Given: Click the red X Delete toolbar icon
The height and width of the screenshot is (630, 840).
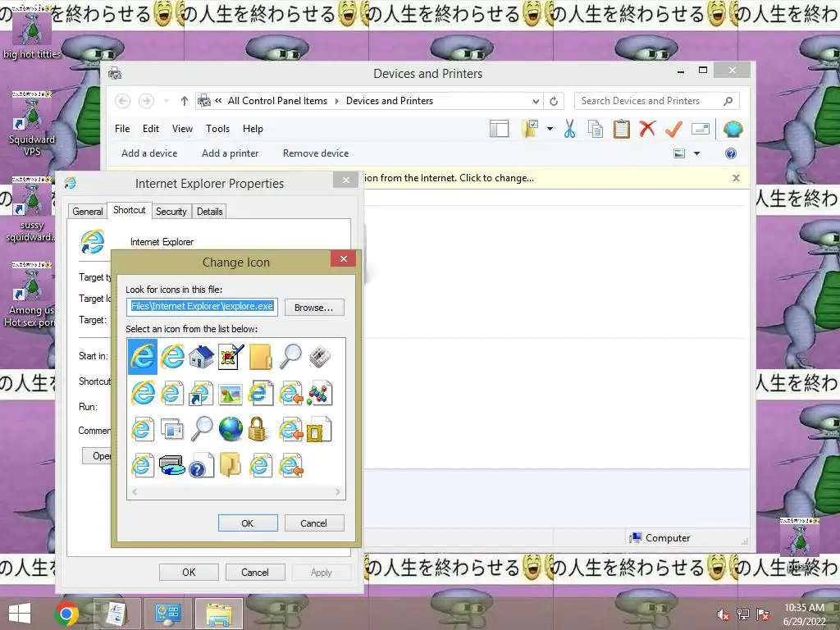Looking at the screenshot, I should [x=647, y=129].
